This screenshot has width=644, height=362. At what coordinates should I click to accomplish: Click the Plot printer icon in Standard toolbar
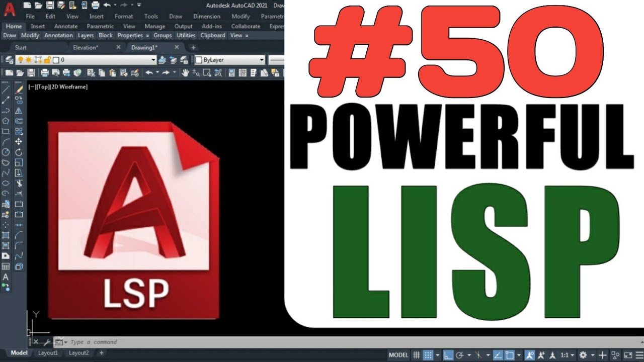(44, 73)
